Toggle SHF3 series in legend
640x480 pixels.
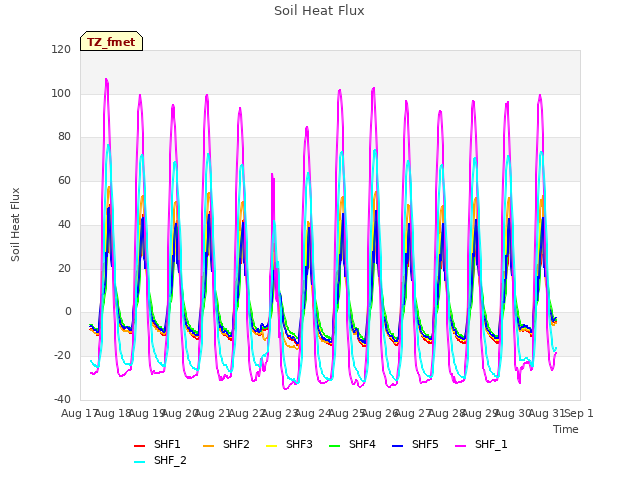[289, 444]
